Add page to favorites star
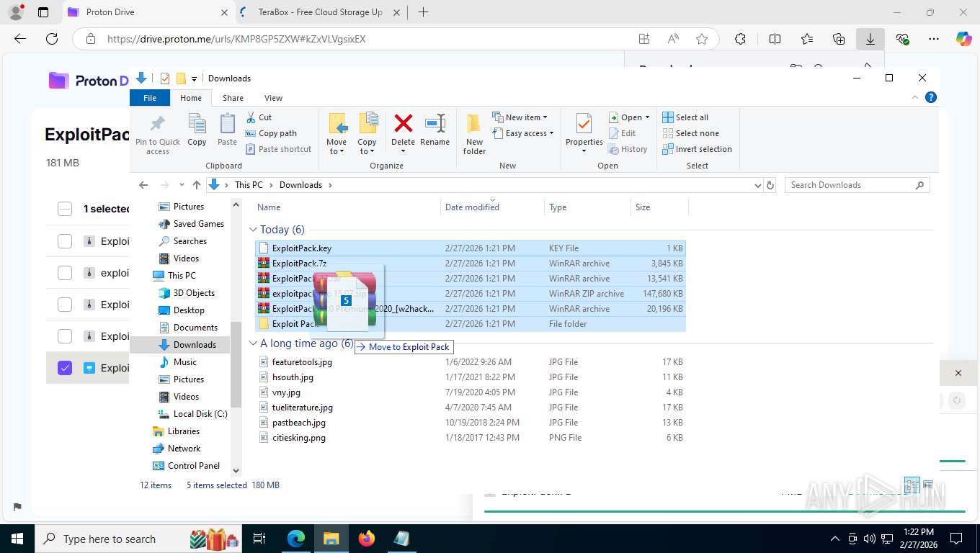 pyautogui.click(x=702, y=39)
